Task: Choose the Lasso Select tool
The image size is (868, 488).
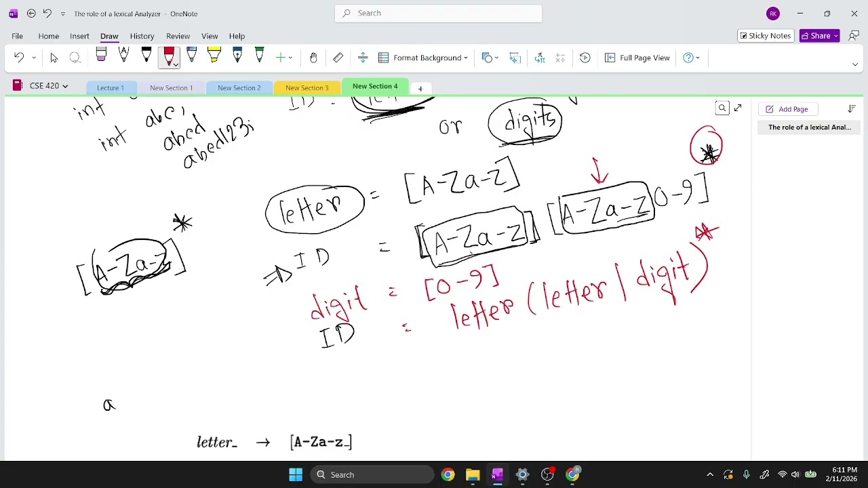Action: point(75,58)
